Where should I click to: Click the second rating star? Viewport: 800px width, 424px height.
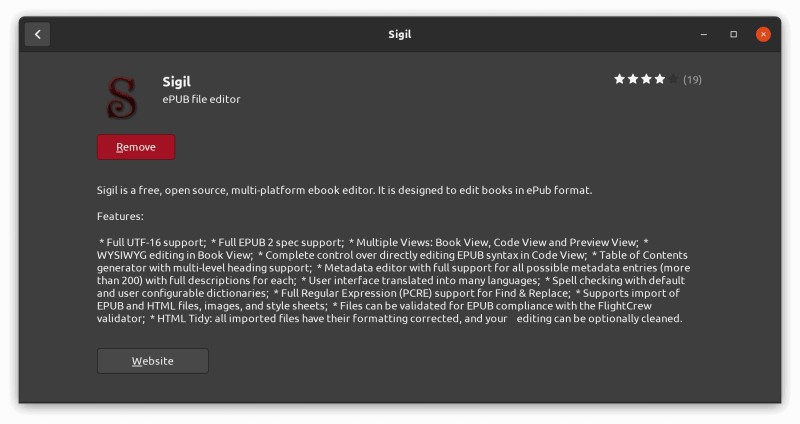(633, 79)
